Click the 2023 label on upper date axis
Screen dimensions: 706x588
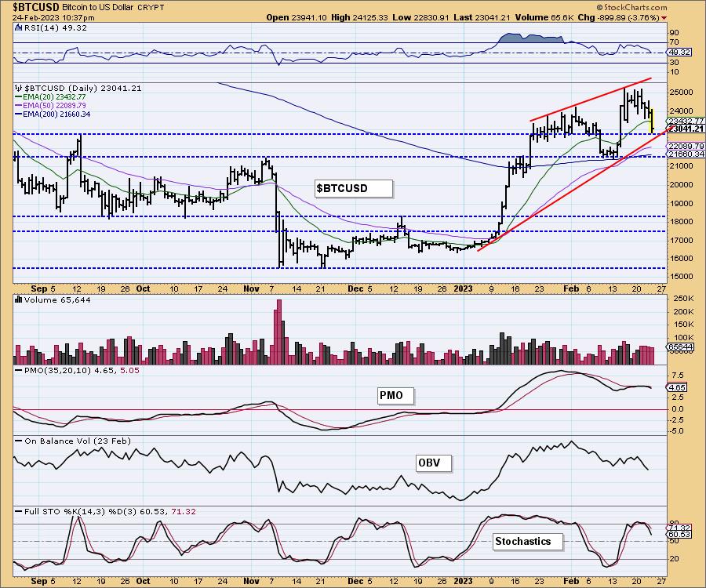462,289
